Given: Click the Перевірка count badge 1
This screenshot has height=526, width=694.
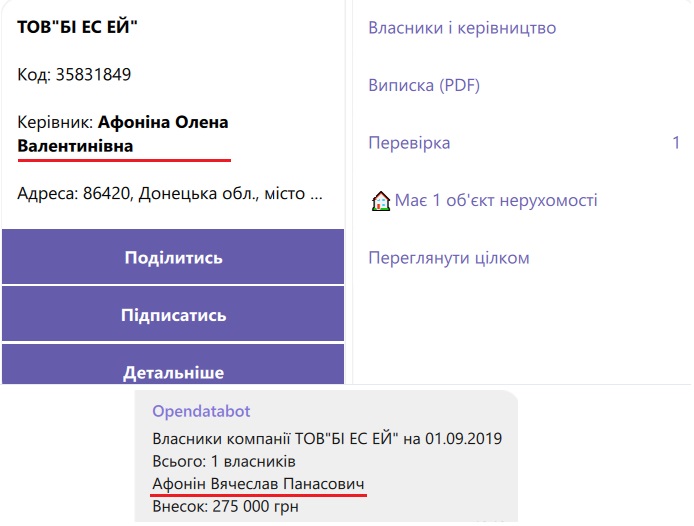Looking at the screenshot, I should (676, 143).
